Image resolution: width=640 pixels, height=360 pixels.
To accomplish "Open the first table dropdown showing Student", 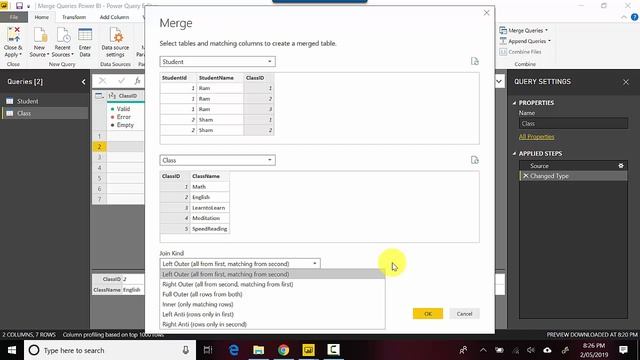I will [218, 62].
